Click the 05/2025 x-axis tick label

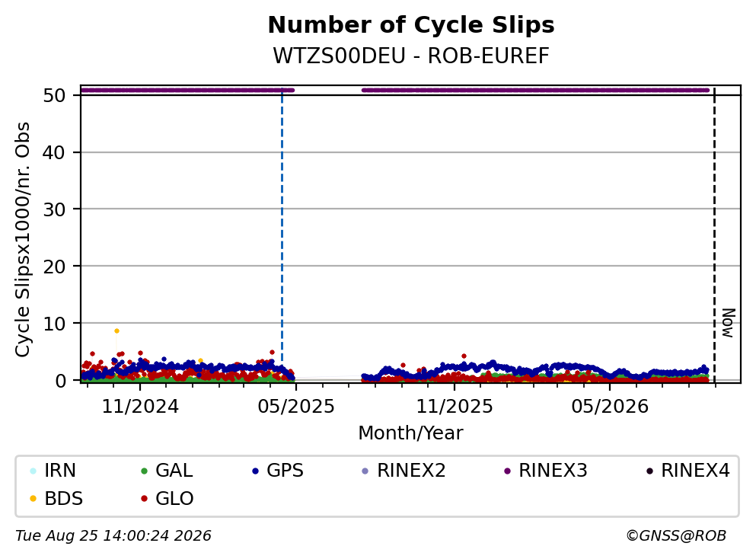click(x=295, y=407)
